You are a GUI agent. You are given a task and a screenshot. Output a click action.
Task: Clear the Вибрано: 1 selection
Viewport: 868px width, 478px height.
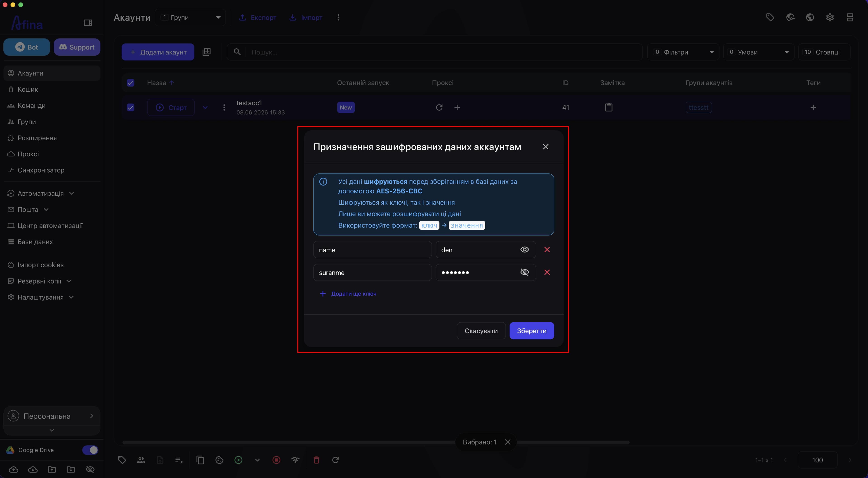click(x=508, y=442)
